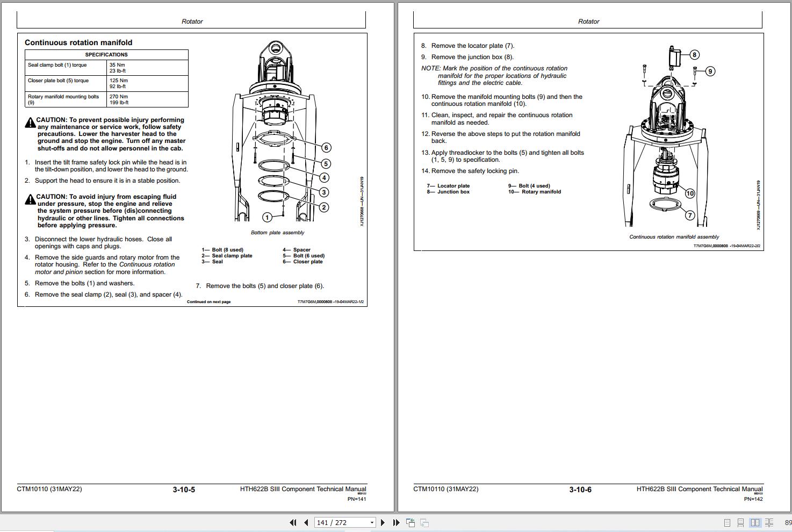This screenshot has height=532, width=792.
Task: Switch to single page view
Action: (727, 522)
